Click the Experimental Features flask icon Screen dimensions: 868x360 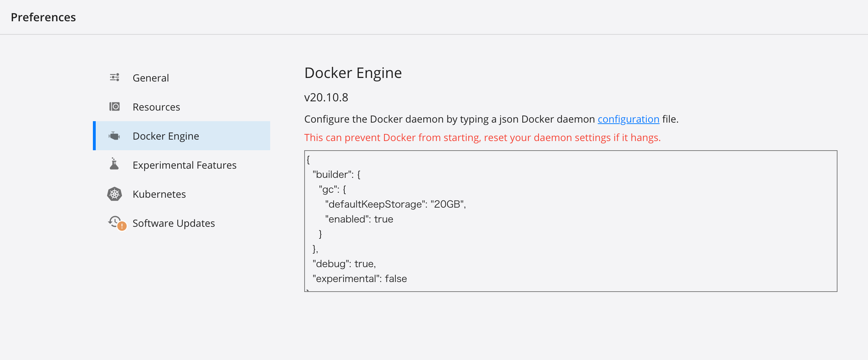click(x=114, y=164)
